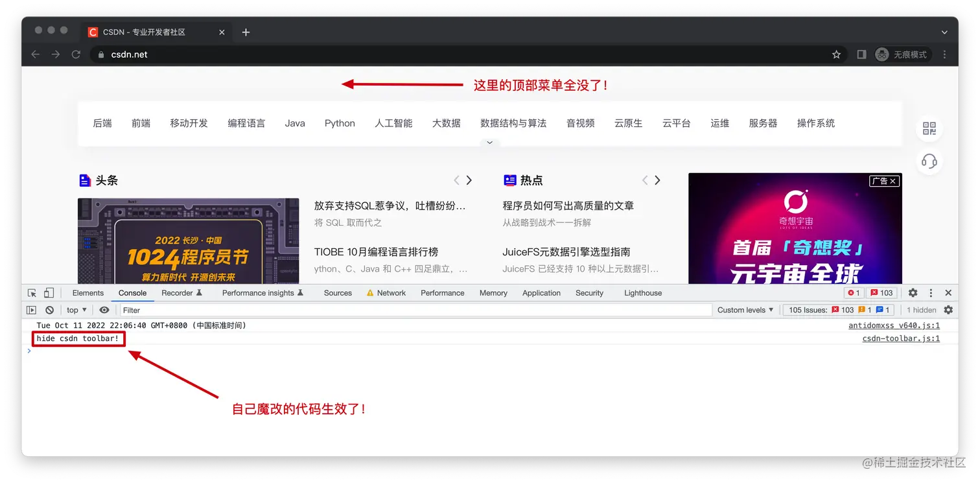
Task: Open the 1024程序员节 banner image
Action: pyautogui.click(x=188, y=241)
